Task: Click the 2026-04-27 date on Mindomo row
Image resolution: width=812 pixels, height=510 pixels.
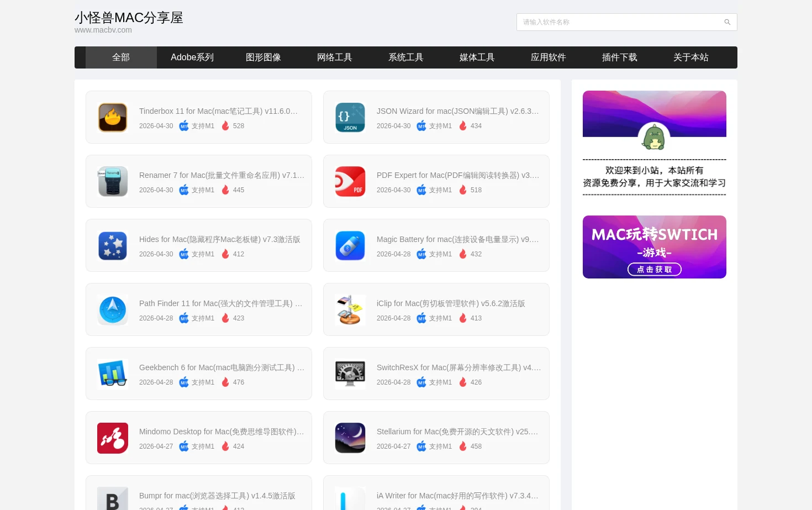Action: point(156,446)
